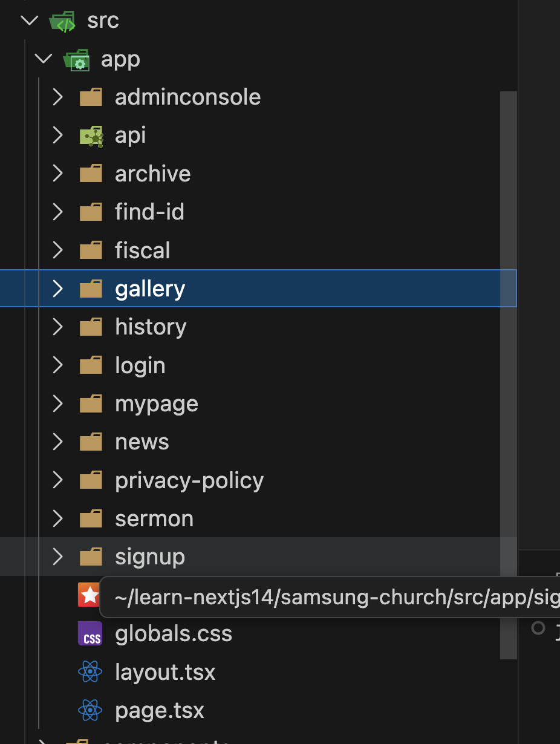Click the React icon beside layout.tsx
The height and width of the screenshot is (744, 560).
pyautogui.click(x=90, y=672)
